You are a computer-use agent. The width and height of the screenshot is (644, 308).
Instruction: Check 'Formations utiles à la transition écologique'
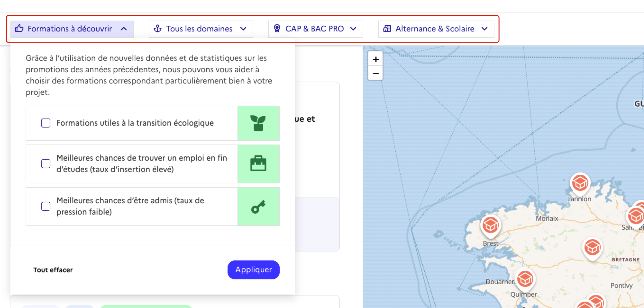(46, 123)
